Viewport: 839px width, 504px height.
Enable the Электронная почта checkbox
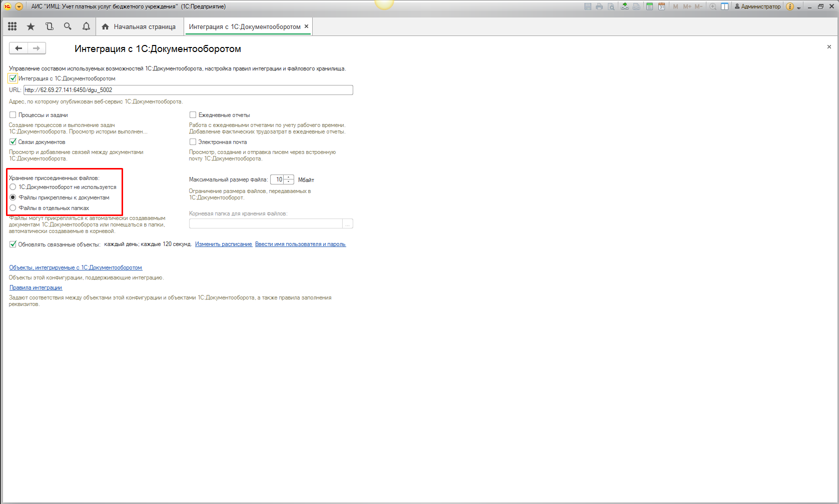tap(193, 142)
